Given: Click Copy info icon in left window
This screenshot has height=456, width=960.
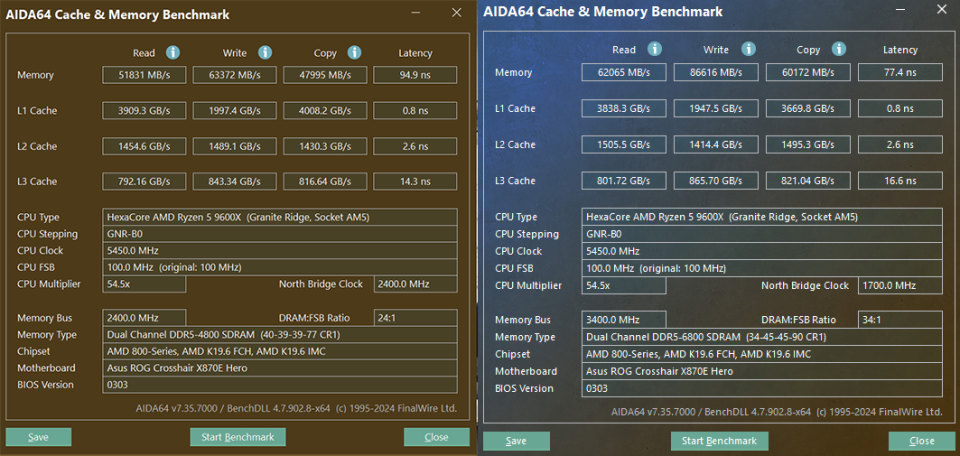Looking at the screenshot, I should [x=354, y=53].
